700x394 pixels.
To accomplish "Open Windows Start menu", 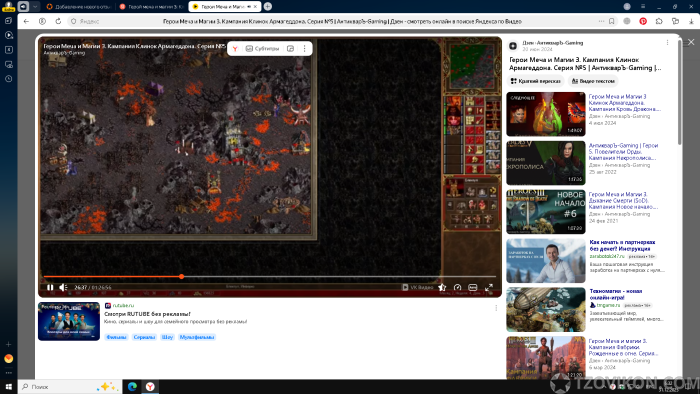I will tap(8, 387).
